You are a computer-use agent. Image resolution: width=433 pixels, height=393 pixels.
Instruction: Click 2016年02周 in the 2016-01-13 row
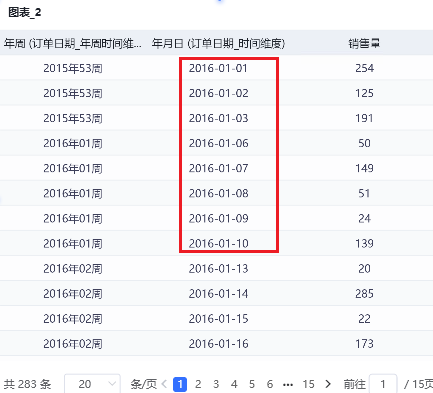[73, 269]
